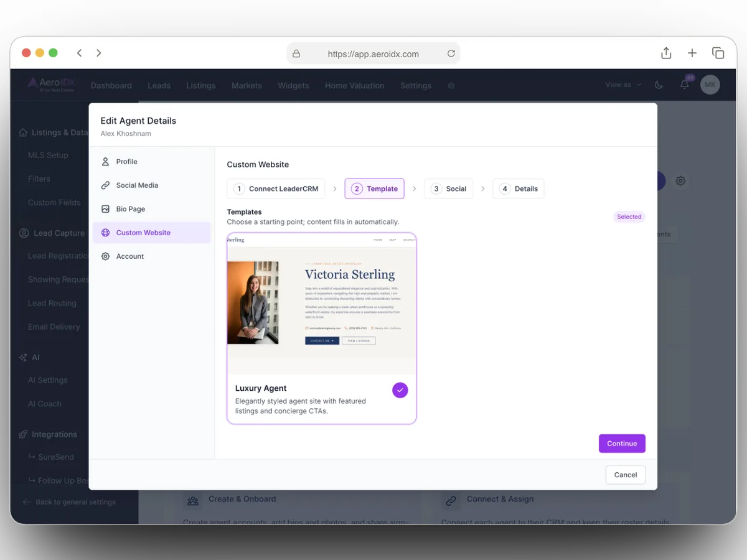Click the Lead Capture person icon
Viewport: 747px width, 560px height.
(x=24, y=233)
